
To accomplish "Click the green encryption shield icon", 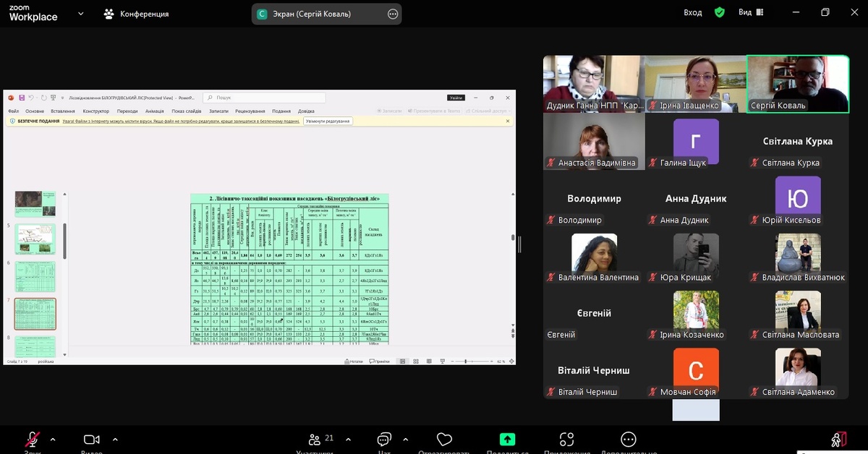I will point(719,12).
